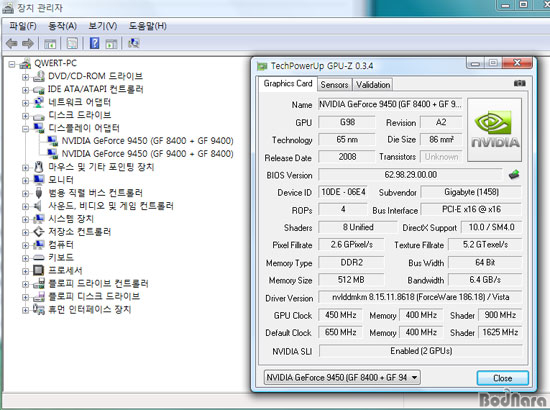Select the 모니터 device icon
This screenshot has height=410, width=550.
(39, 180)
